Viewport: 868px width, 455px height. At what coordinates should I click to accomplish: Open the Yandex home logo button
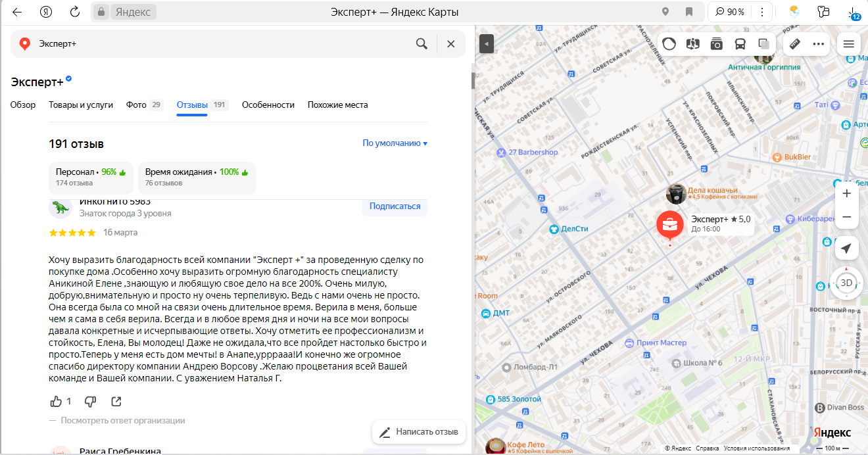(46, 12)
